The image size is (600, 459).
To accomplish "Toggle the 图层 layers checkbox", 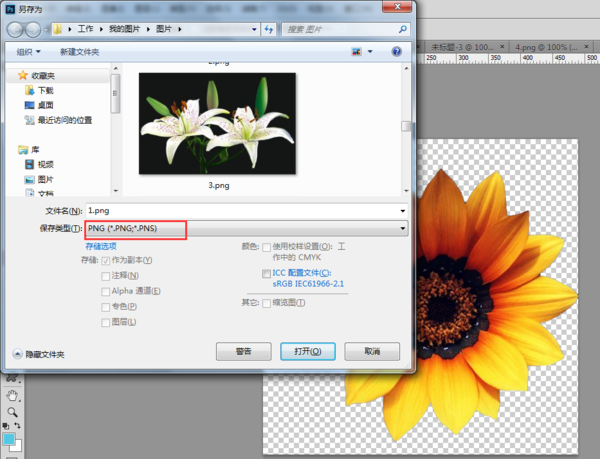I will 106,323.
